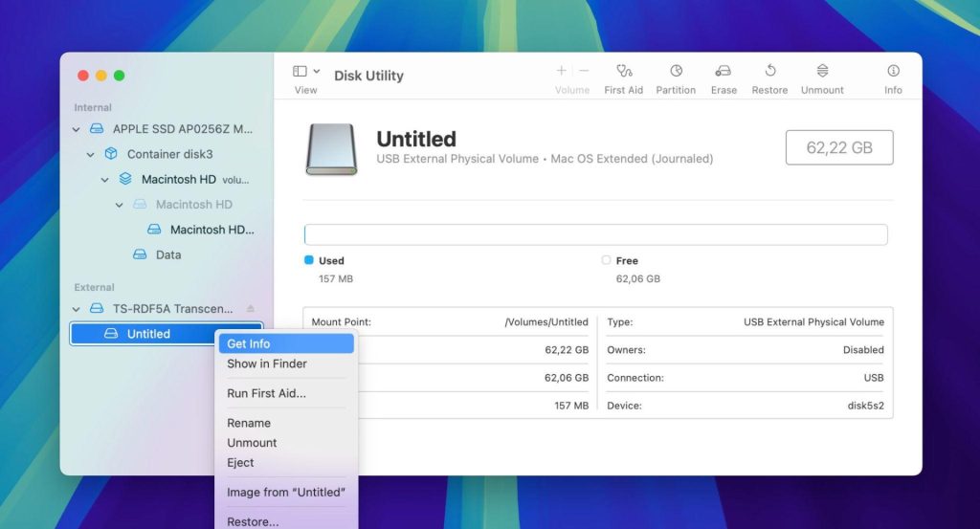Click the sidebar View icon
This screenshot has width=980, height=529.
[300, 71]
